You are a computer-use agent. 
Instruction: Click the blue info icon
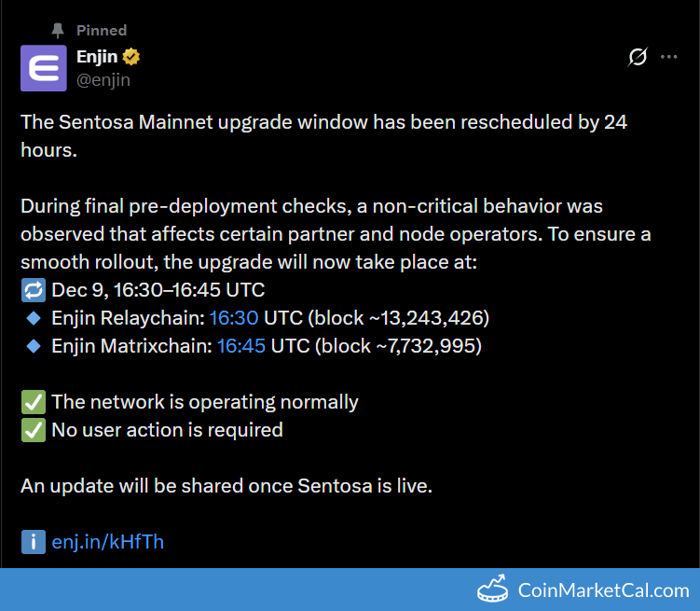[x=33, y=541]
